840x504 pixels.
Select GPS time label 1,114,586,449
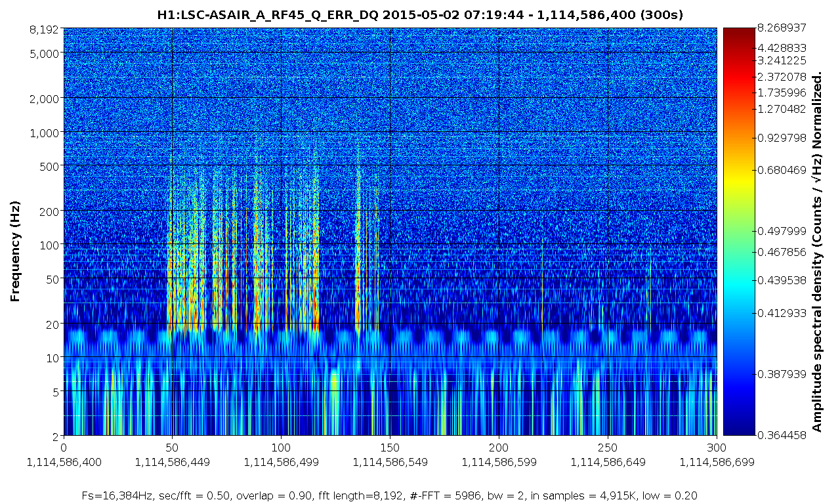pyautogui.click(x=173, y=462)
